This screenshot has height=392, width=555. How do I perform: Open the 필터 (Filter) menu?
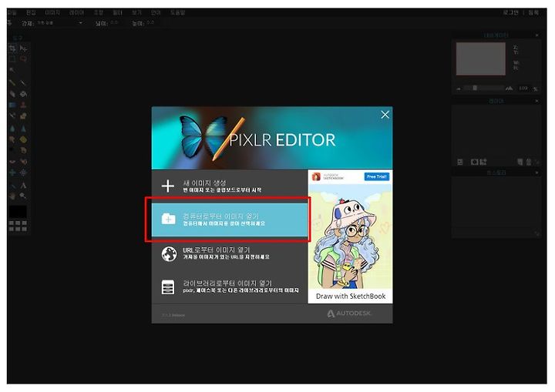[x=117, y=13]
